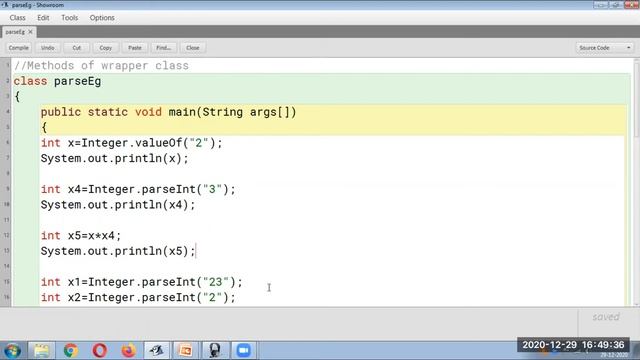Open the Tools menu
This screenshot has height=360, width=640.
coord(69,18)
